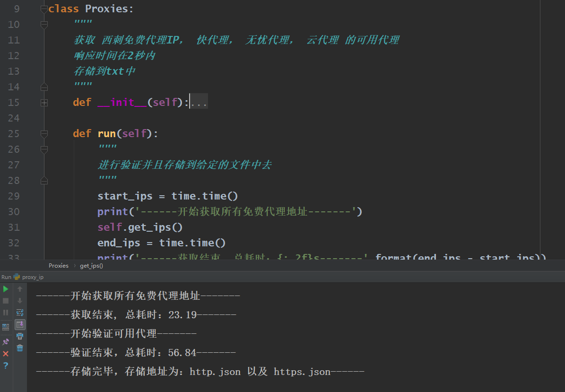Image resolution: width=565 pixels, height=392 pixels.
Task: Click the Proxies breadcrumb
Action: tap(59, 266)
